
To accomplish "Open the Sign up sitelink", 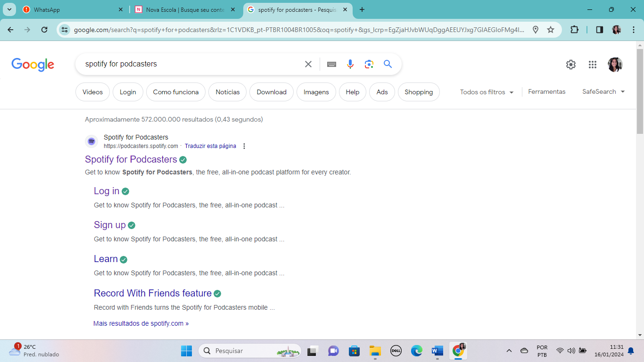I will (110, 225).
